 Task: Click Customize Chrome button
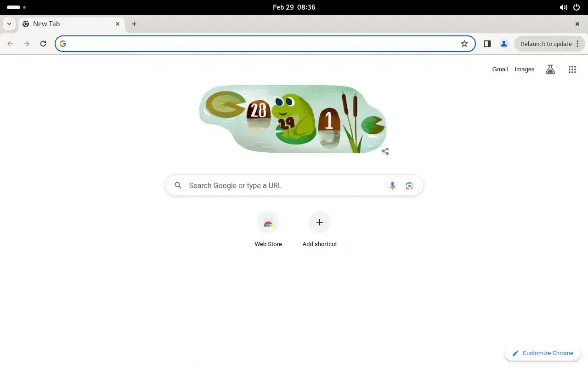tap(543, 353)
